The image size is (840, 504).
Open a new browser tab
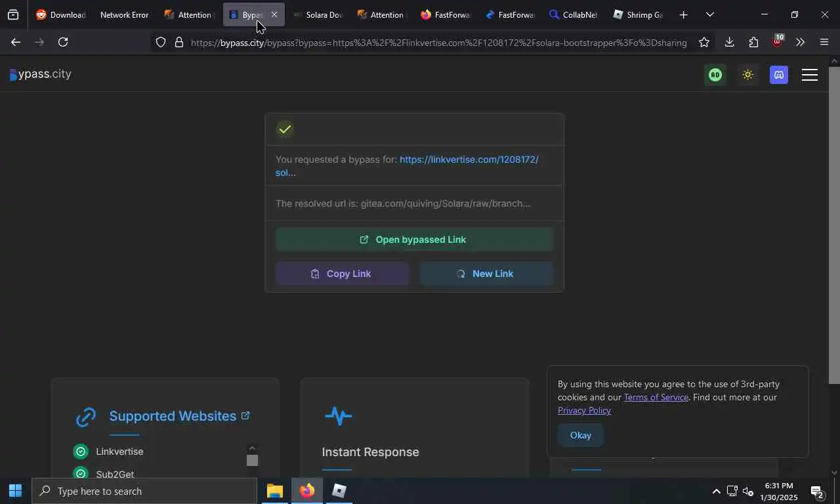click(683, 14)
